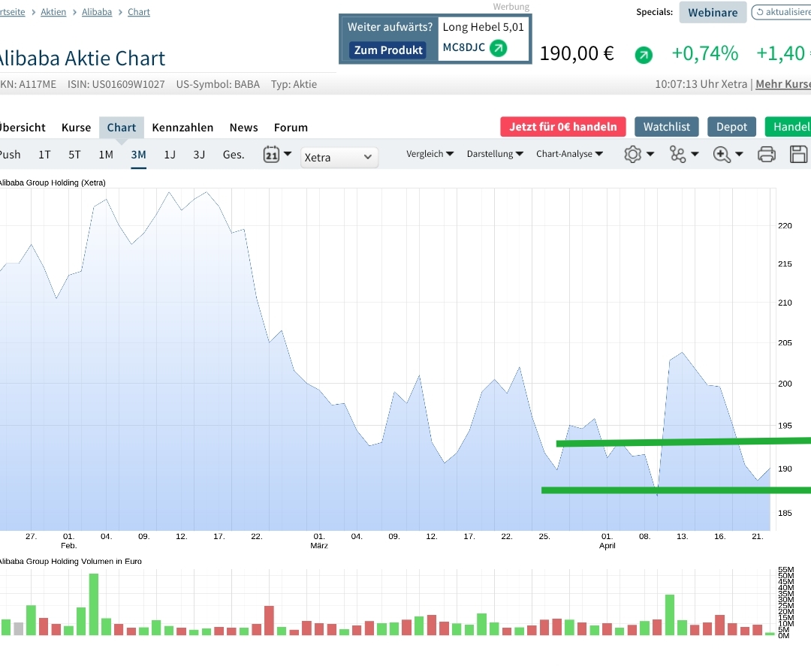Expand the arrow beside the zoom magnifier
The height and width of the screenshot is (672, 811).
point(739,154)
